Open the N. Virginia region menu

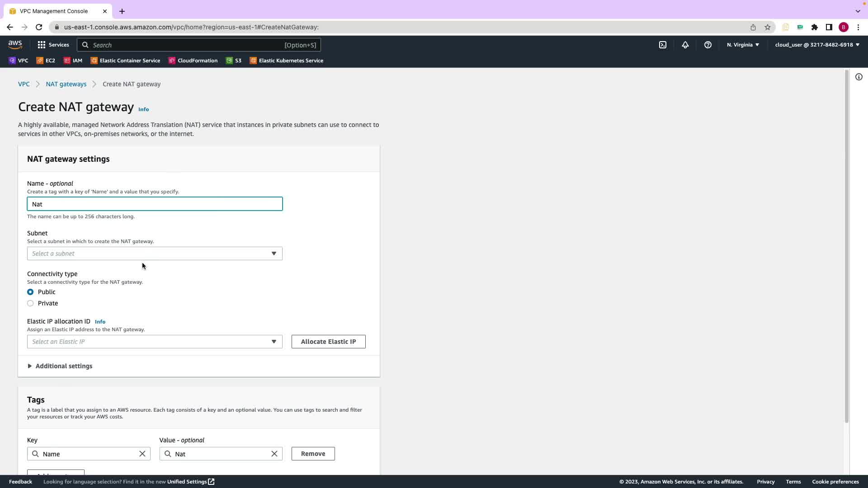coord(743,45)
